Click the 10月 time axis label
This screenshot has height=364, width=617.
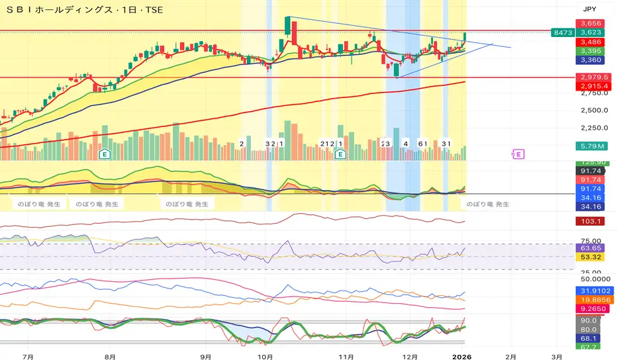(265, 357)
